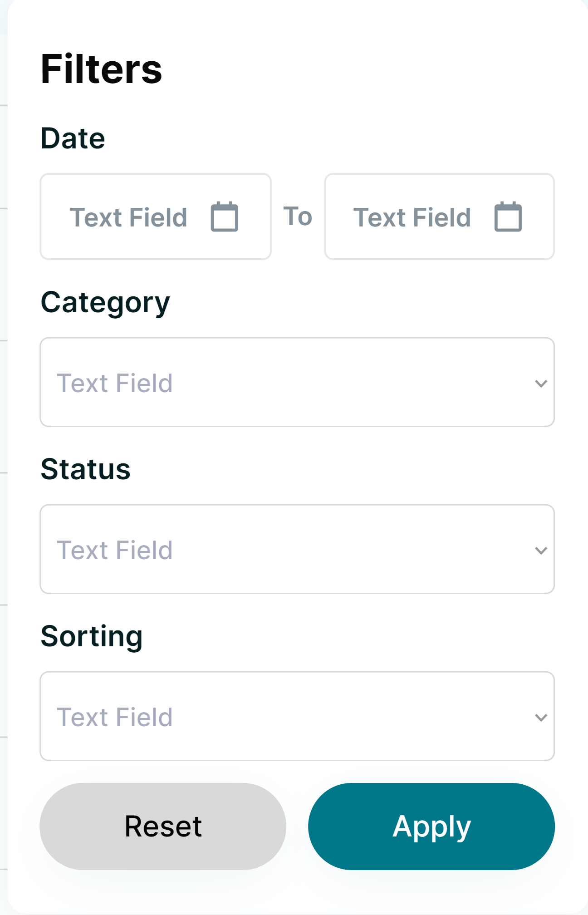Click the Category section label

105,303
